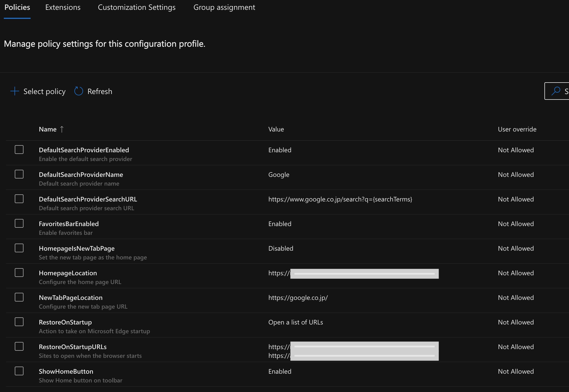Click inside the search input box
The image size is (569, 392).
[565, 91]
